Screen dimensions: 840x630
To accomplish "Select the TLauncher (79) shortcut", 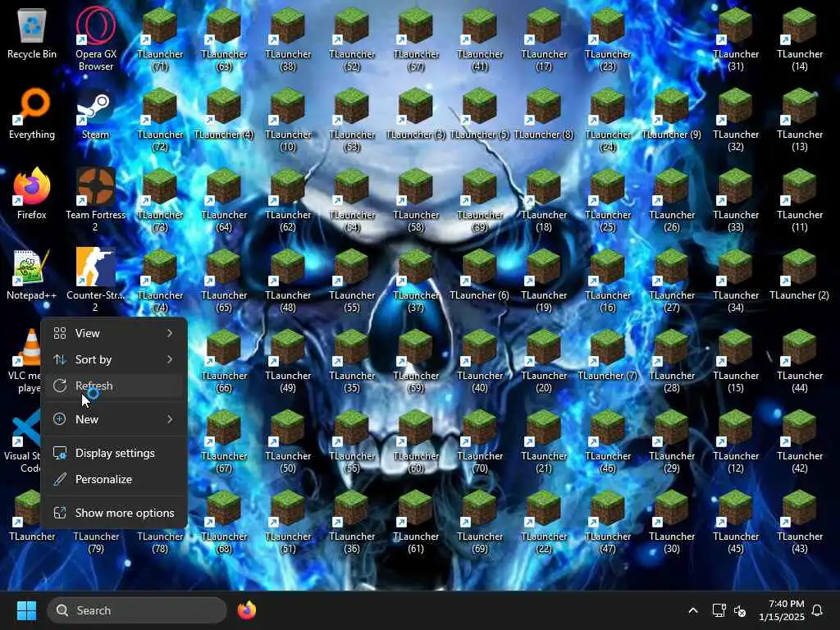I will [95, 541].
